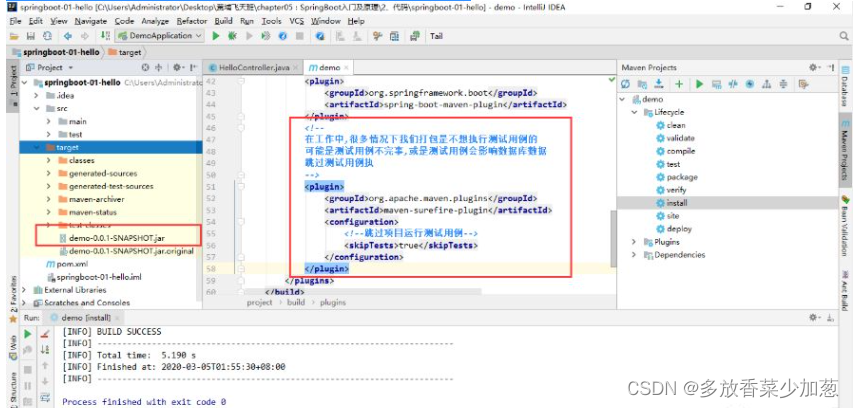Expand the maven-archiver folder

click(x=49, y=199)
